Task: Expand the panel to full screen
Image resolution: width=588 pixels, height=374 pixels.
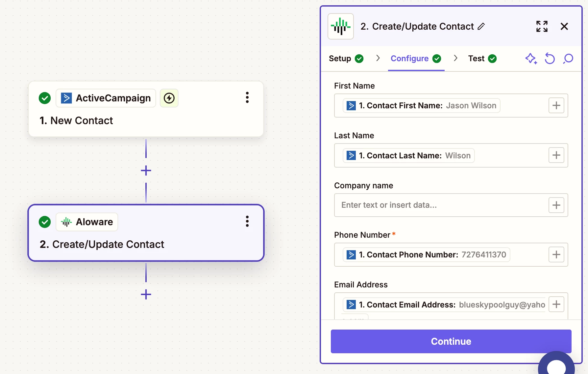Action: point(542,26)
